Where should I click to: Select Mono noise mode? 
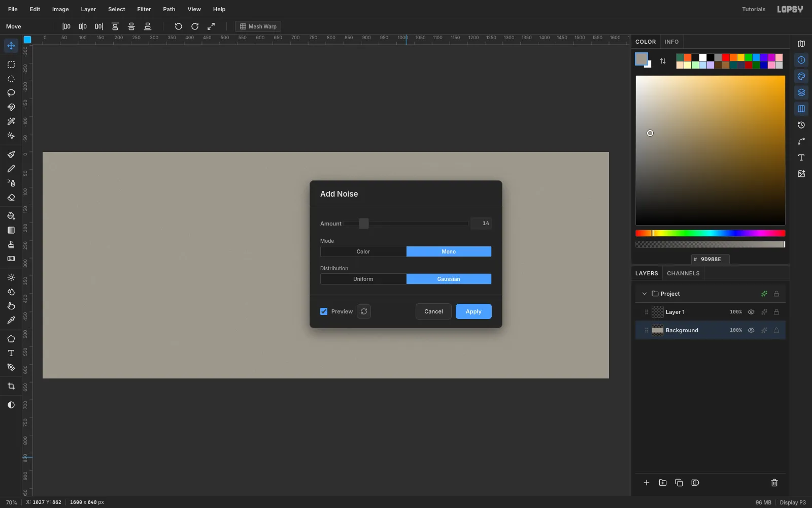[x=449, y=251]
